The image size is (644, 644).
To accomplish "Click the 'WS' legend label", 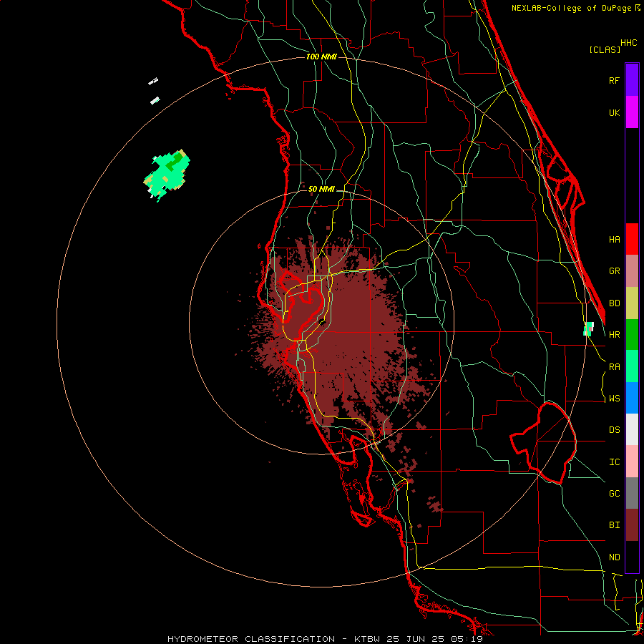I will click(x=614, y=399).
